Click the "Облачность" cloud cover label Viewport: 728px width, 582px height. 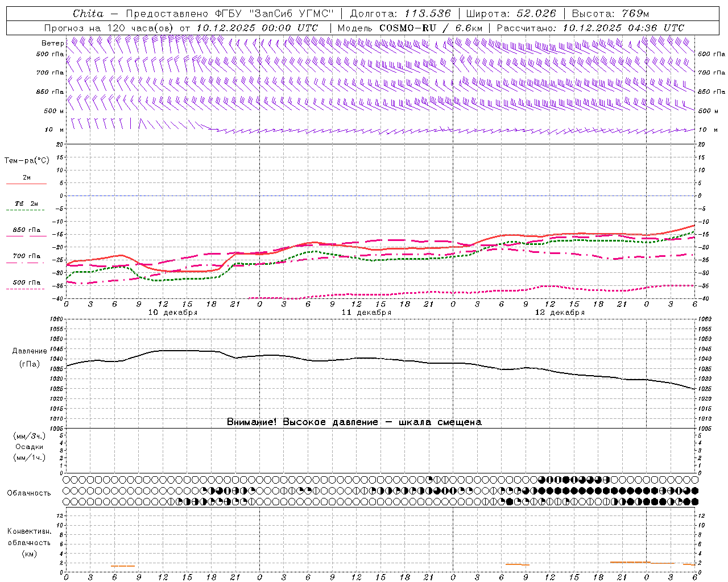point(29,493)
